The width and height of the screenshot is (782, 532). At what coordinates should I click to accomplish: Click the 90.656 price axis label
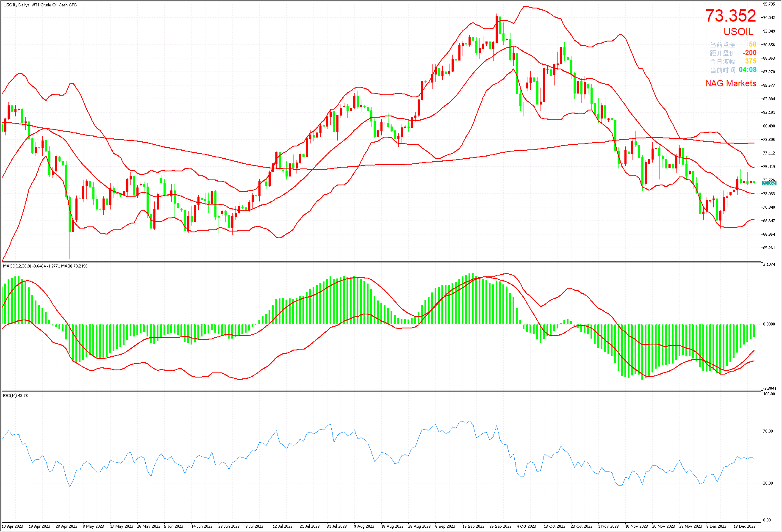click(769, 45)
